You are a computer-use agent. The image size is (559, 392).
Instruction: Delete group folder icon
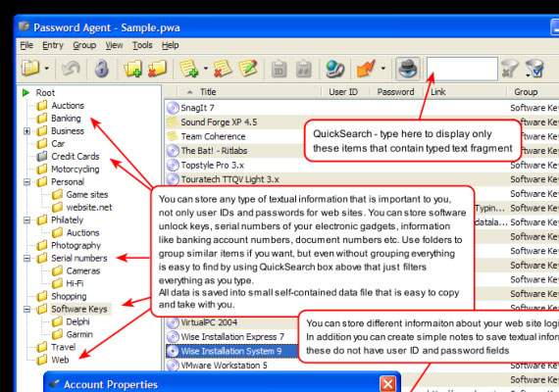(157, 69)
